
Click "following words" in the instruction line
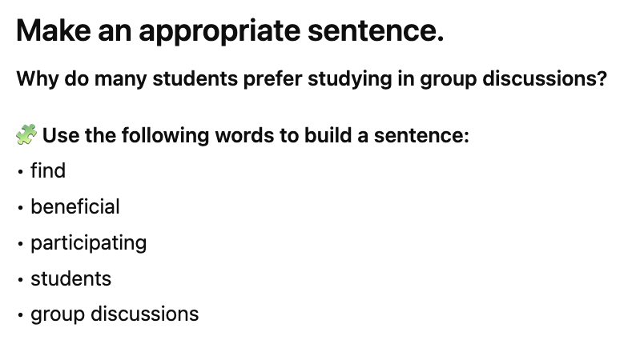(191, 134)
